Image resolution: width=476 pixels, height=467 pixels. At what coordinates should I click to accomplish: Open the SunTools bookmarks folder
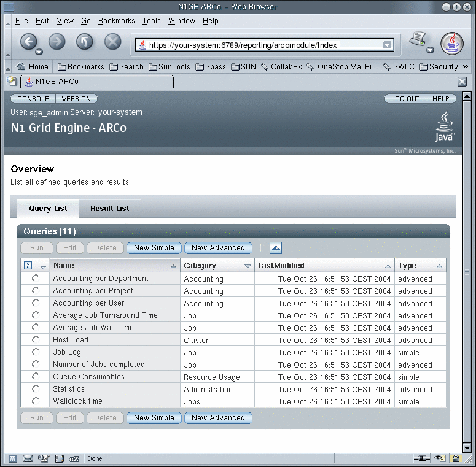click(x=170, y=67)
